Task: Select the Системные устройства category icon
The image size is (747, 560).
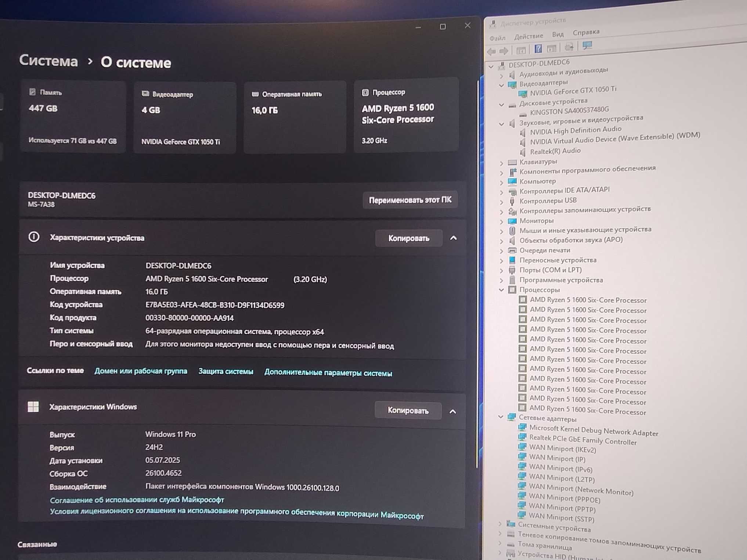Action: pyautogui.click(x=510, y=524)
